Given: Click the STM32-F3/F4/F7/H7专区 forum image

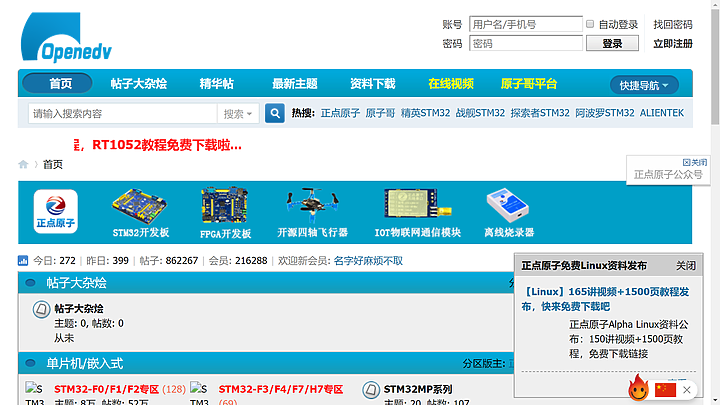Looking at the screenshot, I should 199,393.
